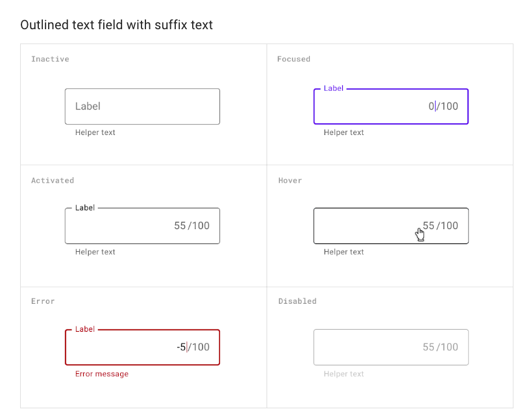Click the red Label on the Error field

coord(84,329)
